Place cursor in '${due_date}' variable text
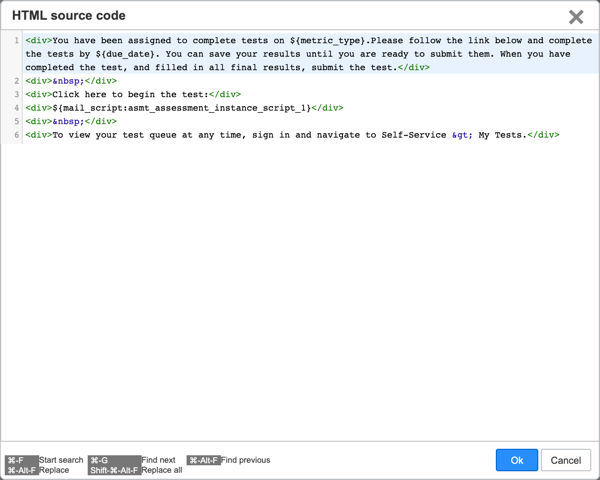Image resolution: width=600 pixels, height=480 pixels. pos(125,54)
